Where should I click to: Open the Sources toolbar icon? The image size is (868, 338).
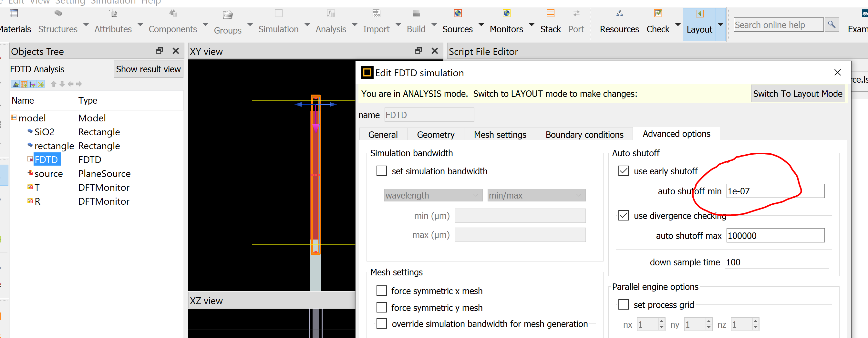(x=458, y=14)
